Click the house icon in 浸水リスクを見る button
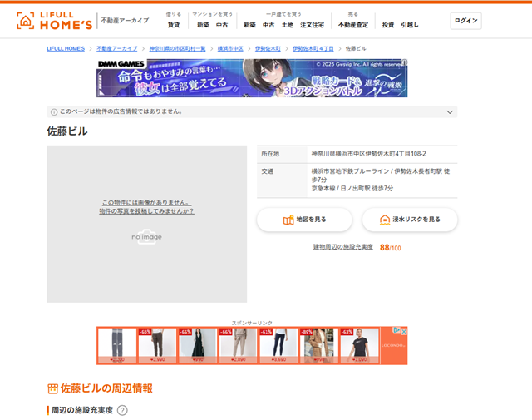Screen dimensions: 532x420 click(384, 220)
